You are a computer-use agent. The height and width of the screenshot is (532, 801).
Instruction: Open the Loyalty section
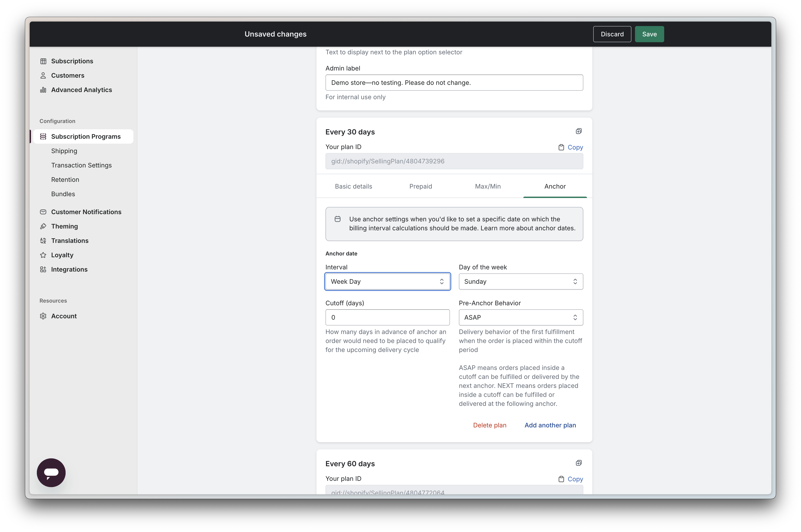[62, 255]
